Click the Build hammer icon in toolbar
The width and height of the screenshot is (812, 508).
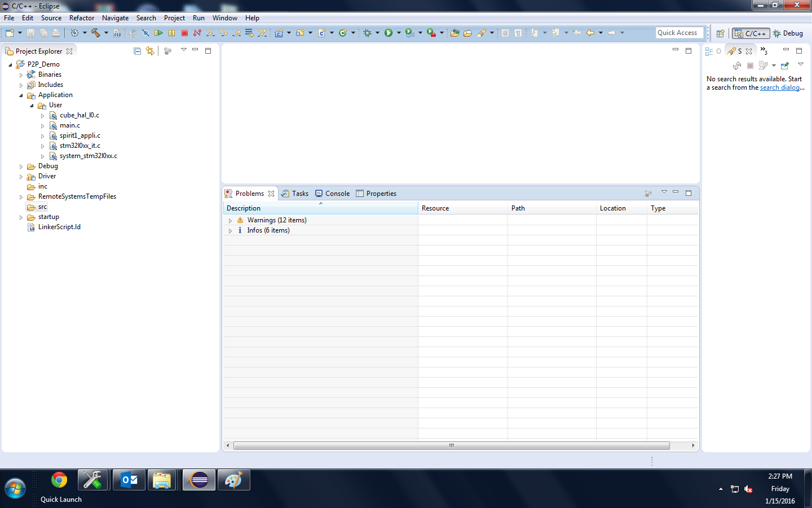(96, 33)
